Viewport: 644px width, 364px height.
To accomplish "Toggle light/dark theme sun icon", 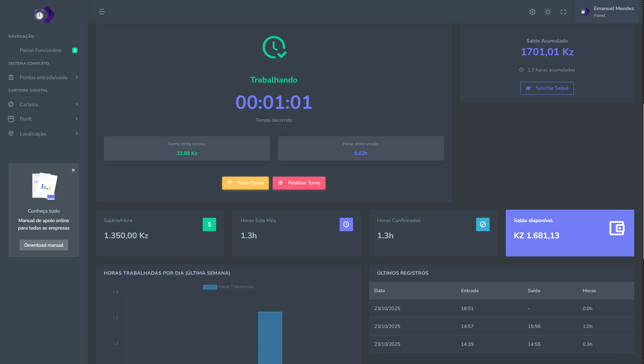I will 548,12.
